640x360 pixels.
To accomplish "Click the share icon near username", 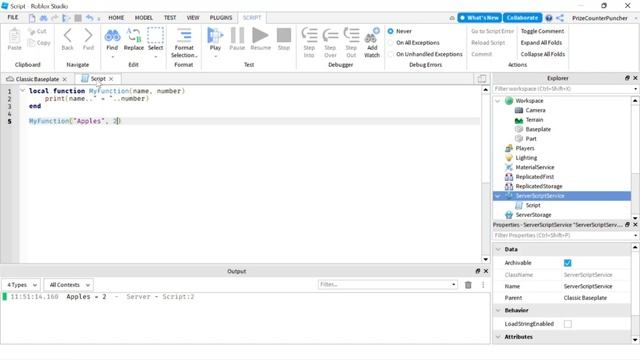I will [560, 18].
